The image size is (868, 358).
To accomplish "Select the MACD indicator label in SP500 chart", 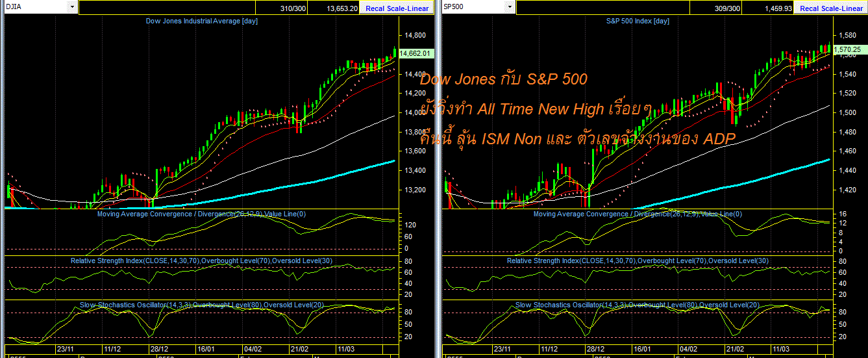I will point(638,214).
